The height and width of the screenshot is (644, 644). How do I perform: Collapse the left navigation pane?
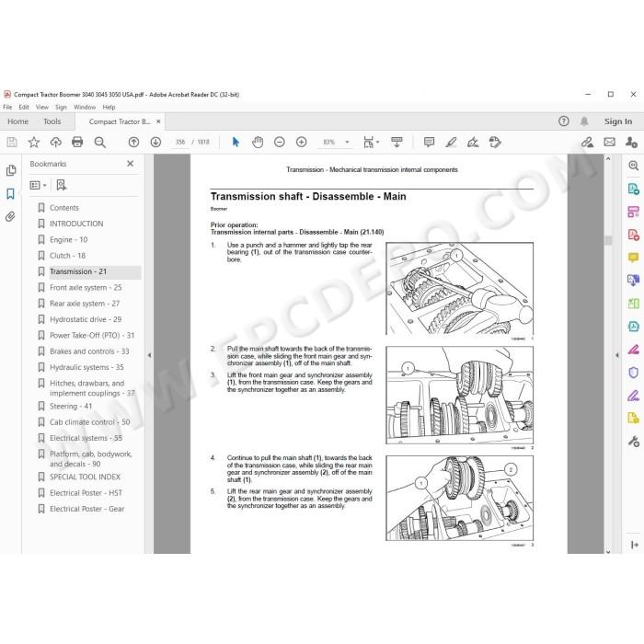[x=149, y=355]
